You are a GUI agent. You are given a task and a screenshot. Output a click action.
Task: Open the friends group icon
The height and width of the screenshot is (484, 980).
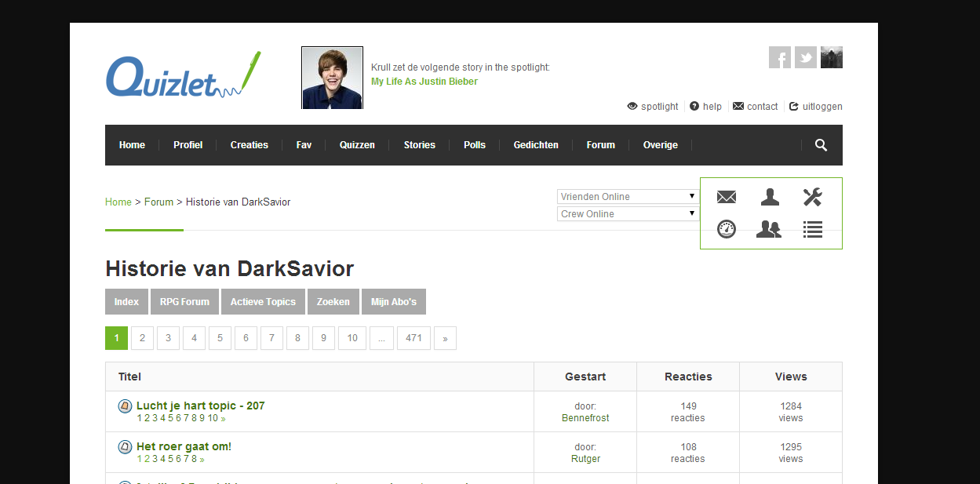769,229
